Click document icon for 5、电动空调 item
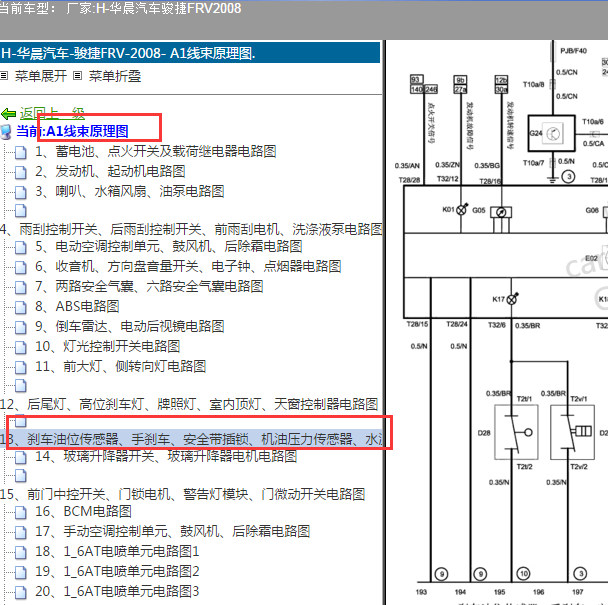This screenshot has height=605, width=608. [x=21, y=247]
